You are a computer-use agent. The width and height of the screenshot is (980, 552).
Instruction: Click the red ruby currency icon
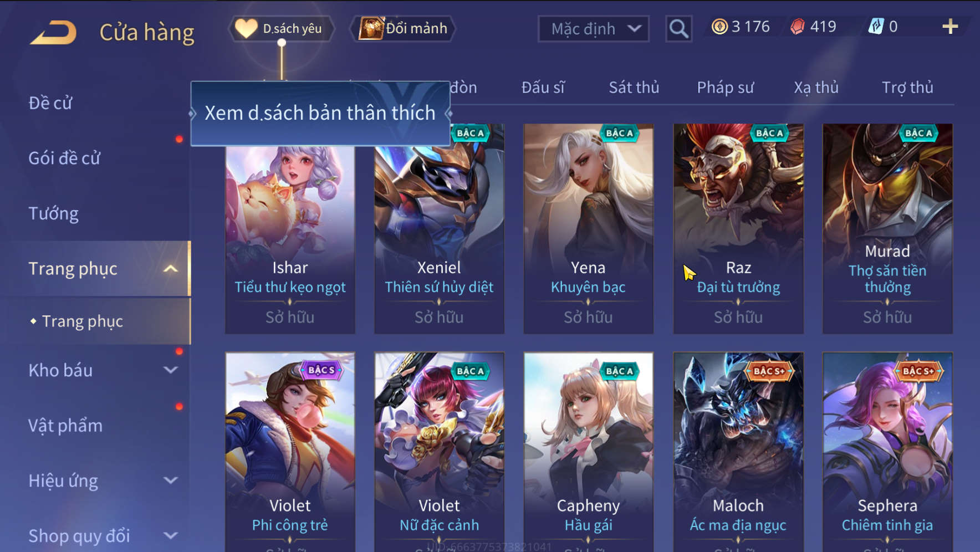tap(798, 27)
